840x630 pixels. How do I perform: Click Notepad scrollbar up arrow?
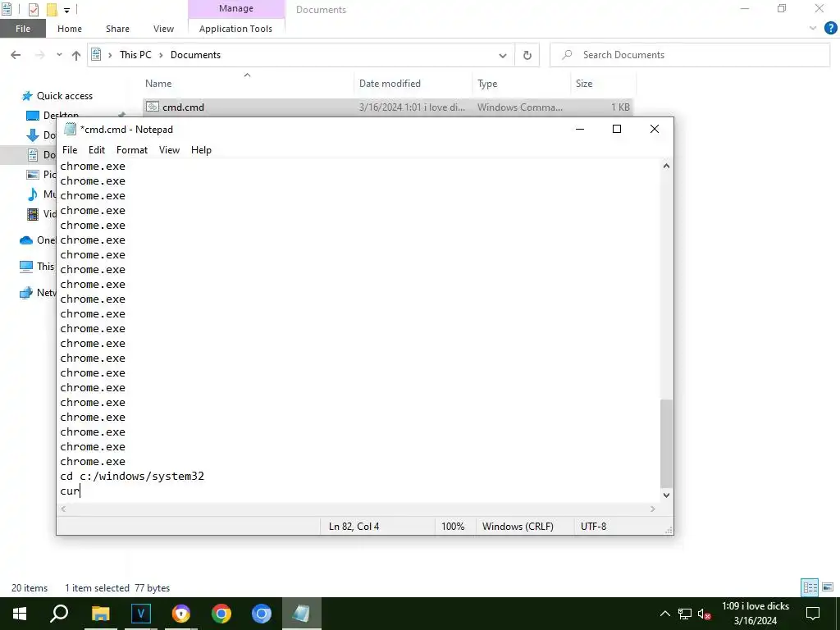coord(666,166)
